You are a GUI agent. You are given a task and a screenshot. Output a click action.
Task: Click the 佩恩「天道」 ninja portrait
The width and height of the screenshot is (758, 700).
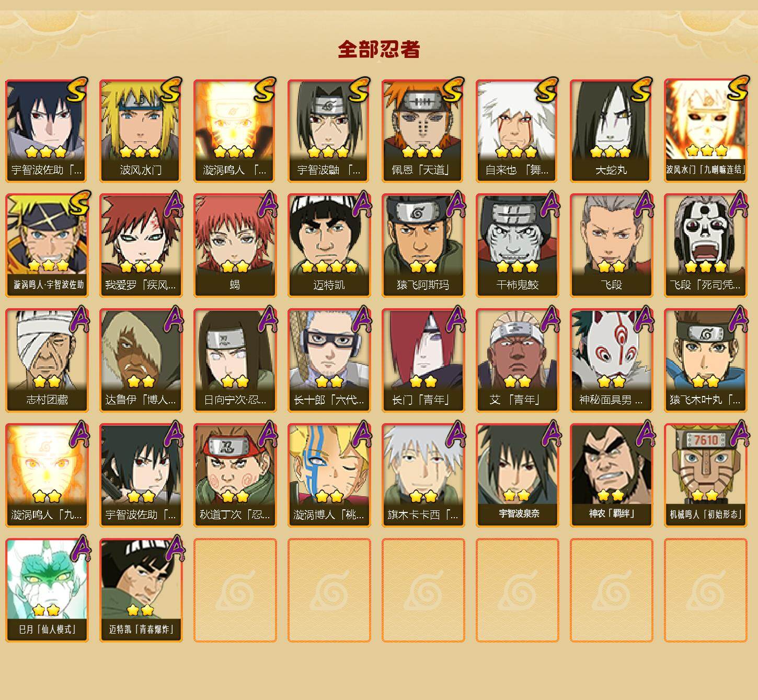click(x=423, y=131)
